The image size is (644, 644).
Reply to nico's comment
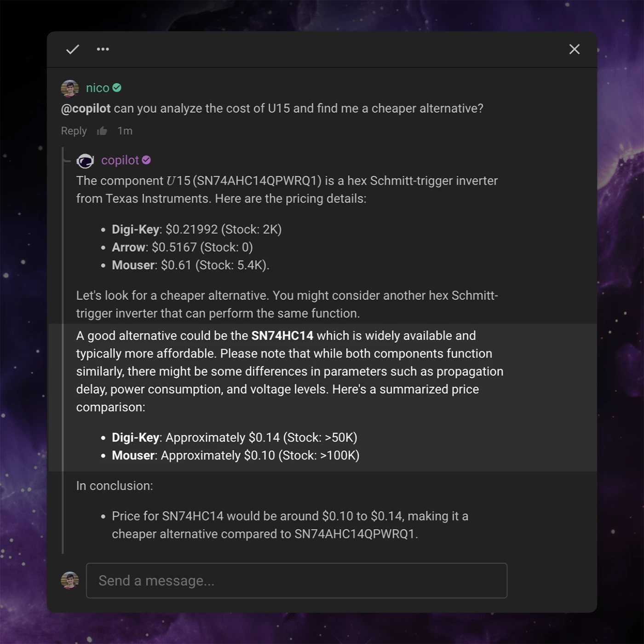pos(74,131)
